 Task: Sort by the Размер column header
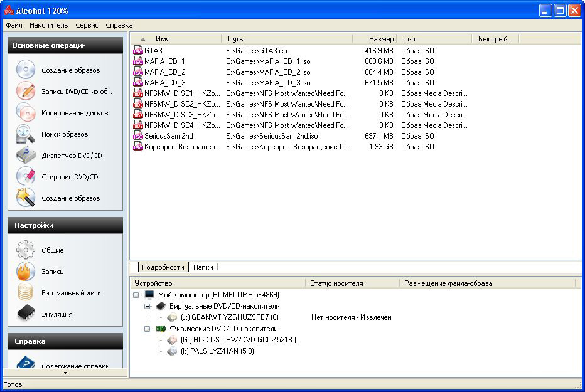[x=375, y=39]
